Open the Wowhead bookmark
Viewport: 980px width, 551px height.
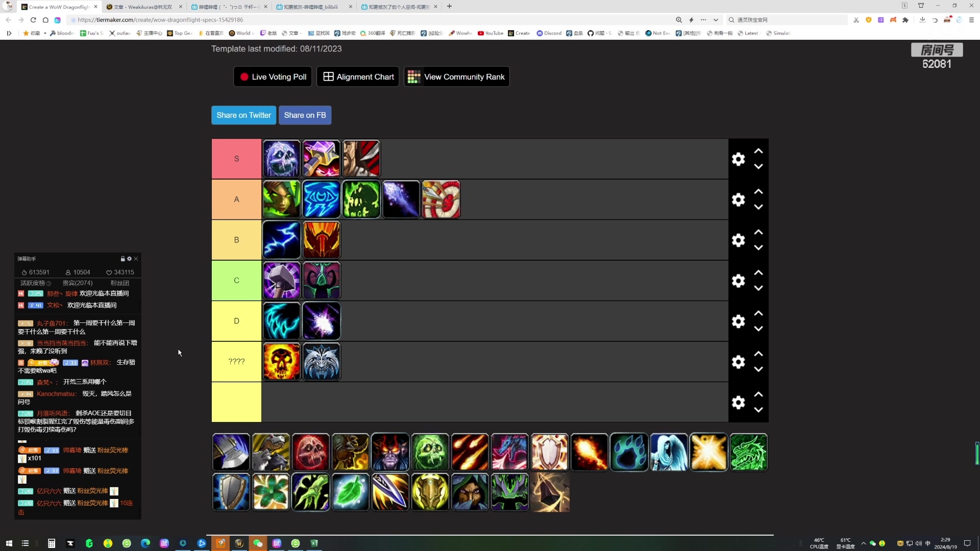click(x=460, y=33)
